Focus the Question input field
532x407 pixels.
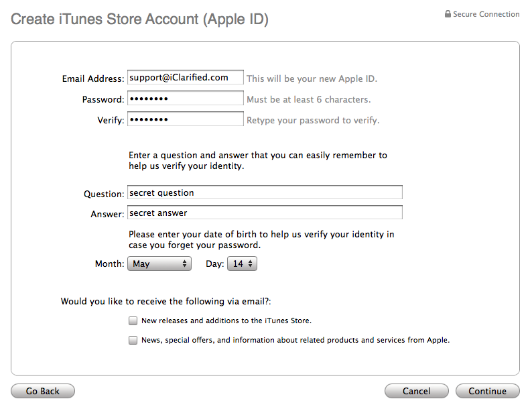pos(265,192)
